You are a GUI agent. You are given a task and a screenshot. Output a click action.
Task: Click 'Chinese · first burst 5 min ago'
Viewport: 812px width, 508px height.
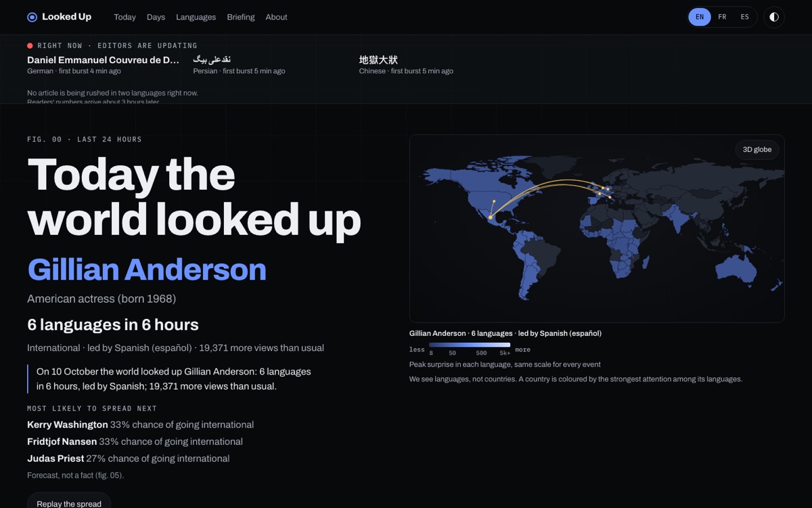(406, 71)
